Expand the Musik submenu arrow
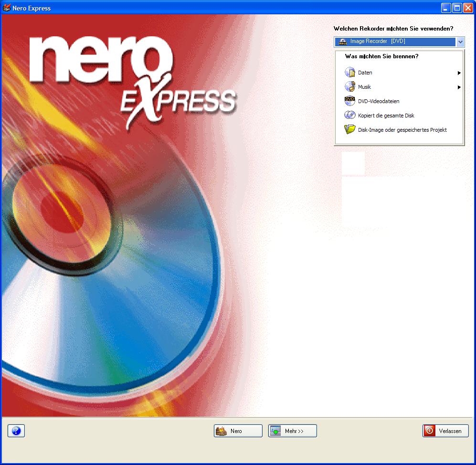The width and height of the screenshot is (476, 465). click(x=459, y=87)
